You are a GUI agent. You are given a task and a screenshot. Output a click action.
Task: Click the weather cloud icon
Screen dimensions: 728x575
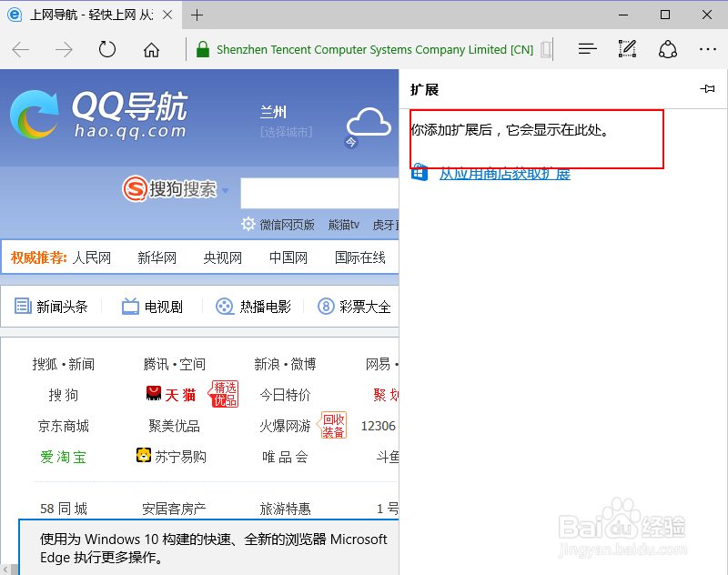point(369,123)
